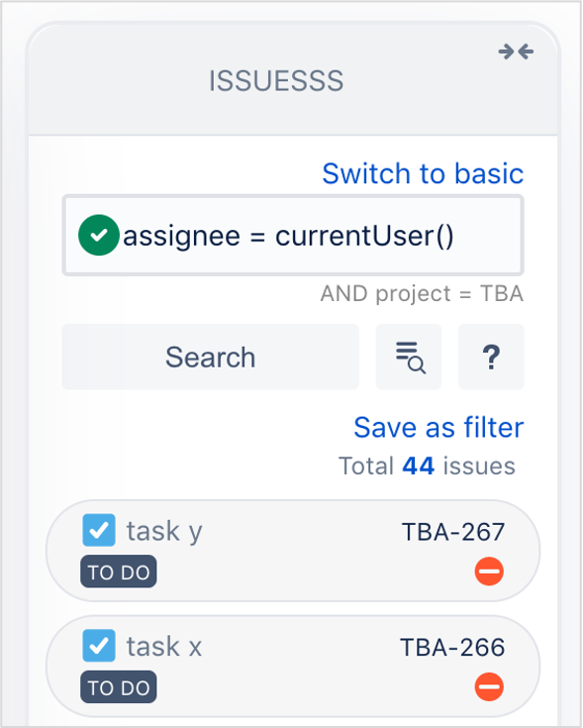The width and height of the screenshot is (583, 728).
Task: Focus the JQL query input field
Action: click(x=293, y=236)
